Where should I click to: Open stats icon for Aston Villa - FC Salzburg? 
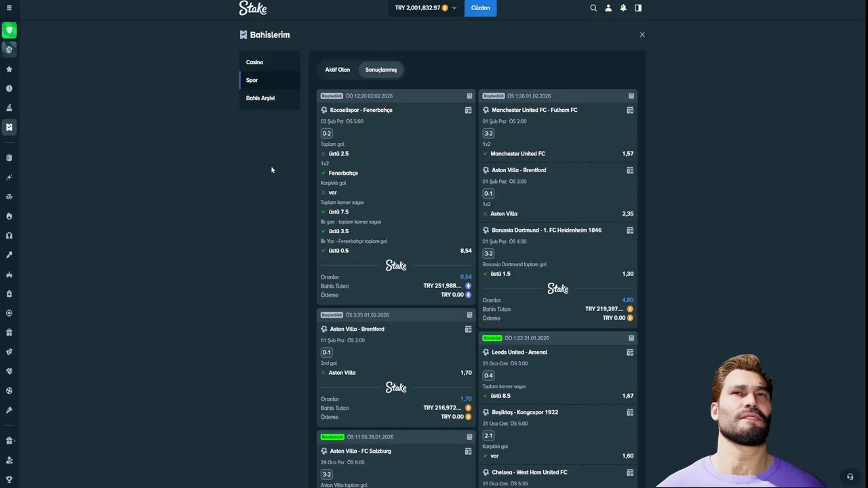468,451
